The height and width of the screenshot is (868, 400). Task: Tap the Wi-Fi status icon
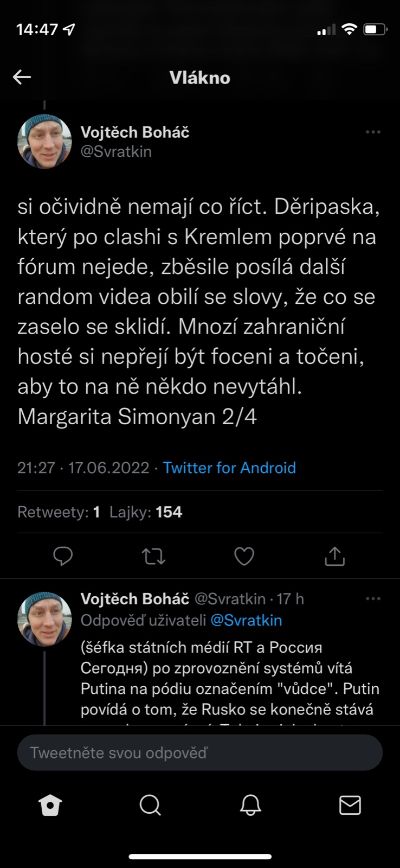pyautogui.click(x=350, y=29)
